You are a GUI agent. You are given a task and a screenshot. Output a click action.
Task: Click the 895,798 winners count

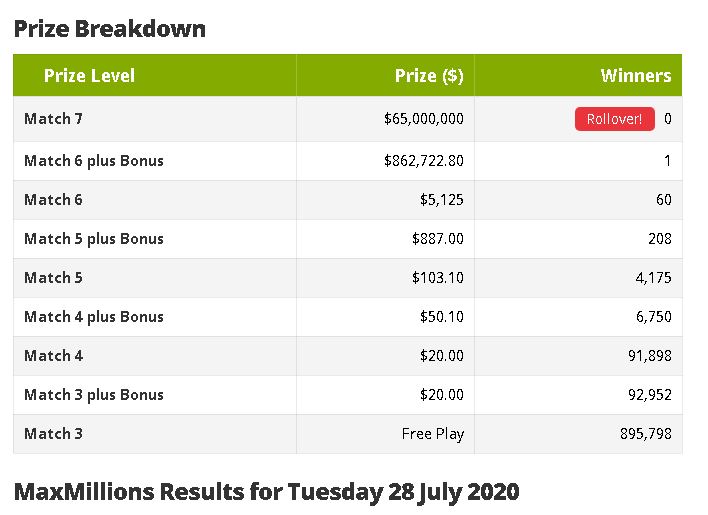point(646,434)
